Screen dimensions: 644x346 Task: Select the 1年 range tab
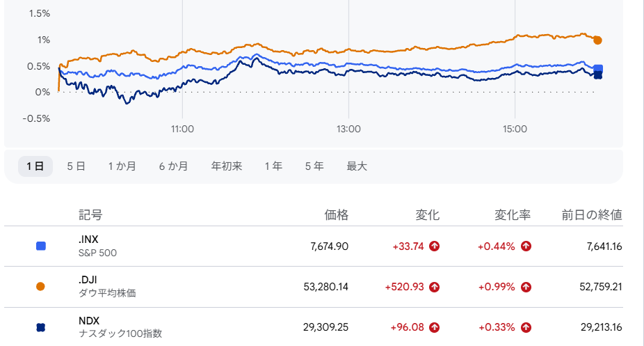pyautogui.click(x=273, y=166)
